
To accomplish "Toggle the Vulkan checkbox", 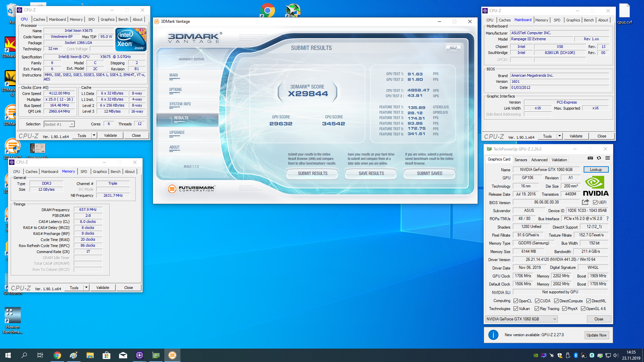I will [516, 309].
